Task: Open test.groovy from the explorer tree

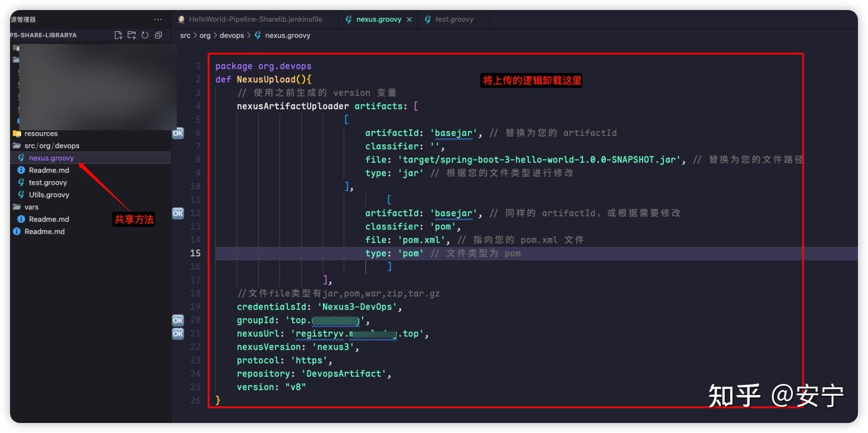Action: tap(48, 182)
